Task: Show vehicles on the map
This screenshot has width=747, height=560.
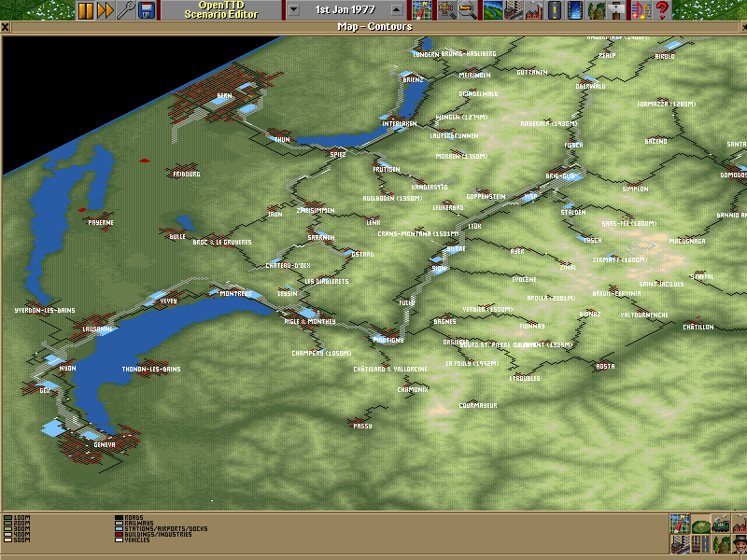Action: pyautogui.click(x=720, y=524)
